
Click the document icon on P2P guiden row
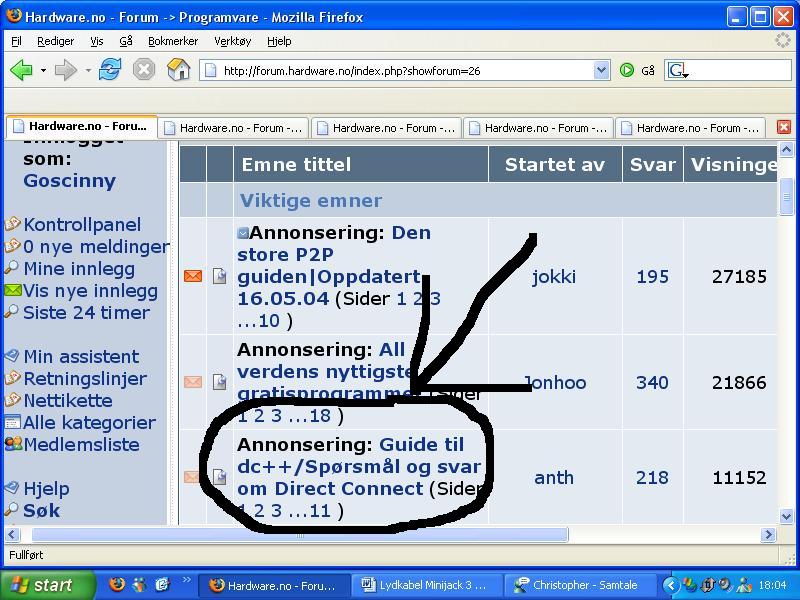219,276
